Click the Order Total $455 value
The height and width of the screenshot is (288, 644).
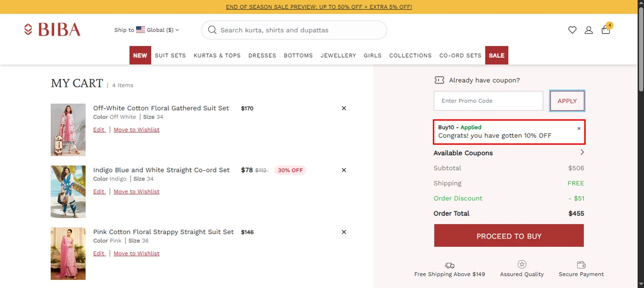coord(576,214)
